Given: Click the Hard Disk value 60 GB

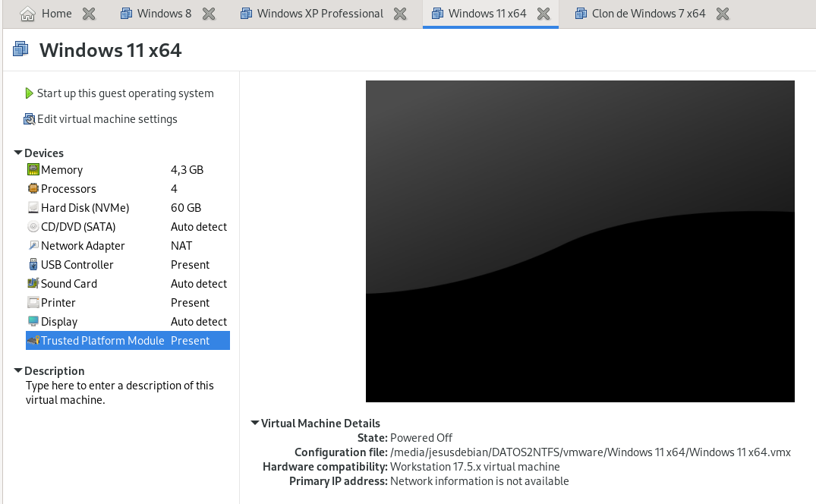Looking at the screenshot, I should [186, 207].
